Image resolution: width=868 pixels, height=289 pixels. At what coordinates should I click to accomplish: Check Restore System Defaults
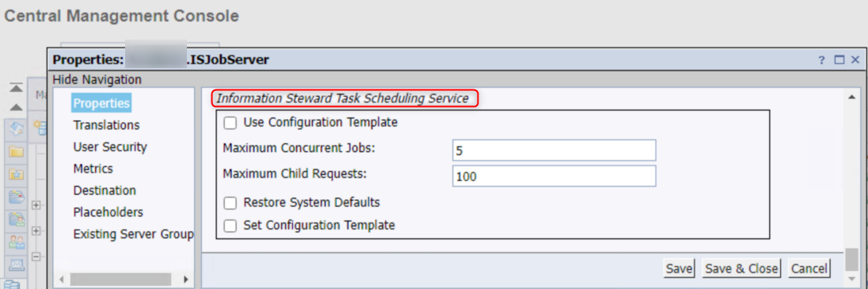tap(230, 203)
